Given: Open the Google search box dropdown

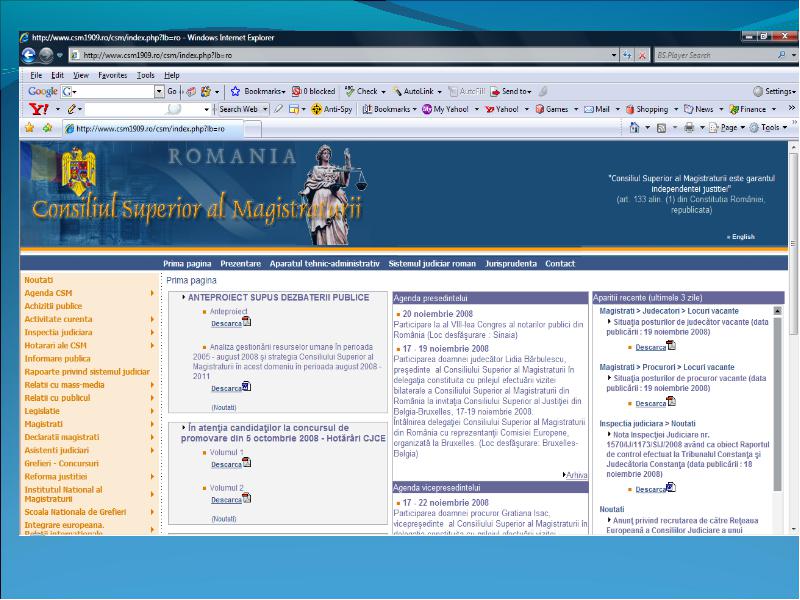Looking at the screenshot, I should click(159, 91).
